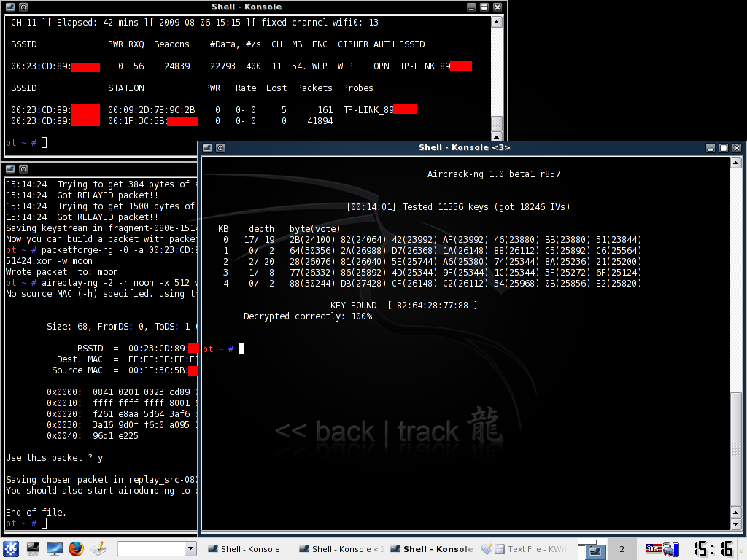The image size is (747, 560).
Task: Click the scrollbar thumb in top Konsole window
Action: point(496,124)
